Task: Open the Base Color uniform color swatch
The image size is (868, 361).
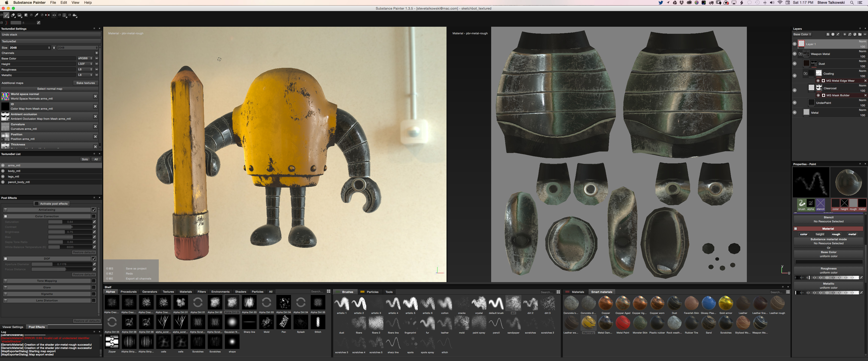Action: point(829,262)
